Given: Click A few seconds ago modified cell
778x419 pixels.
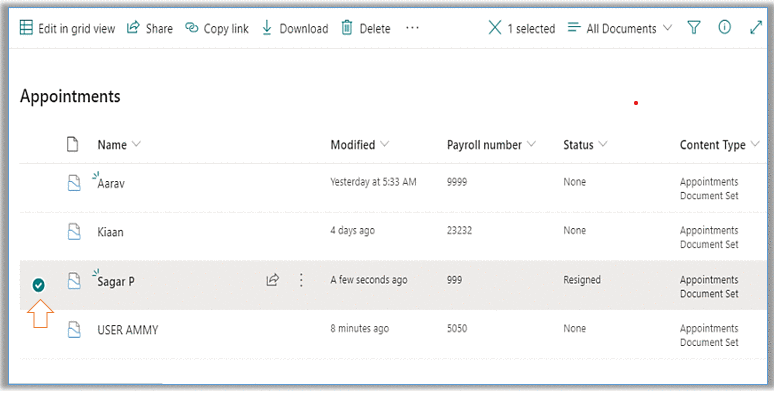Looking at the screenshot, I should tap(369, 280).
